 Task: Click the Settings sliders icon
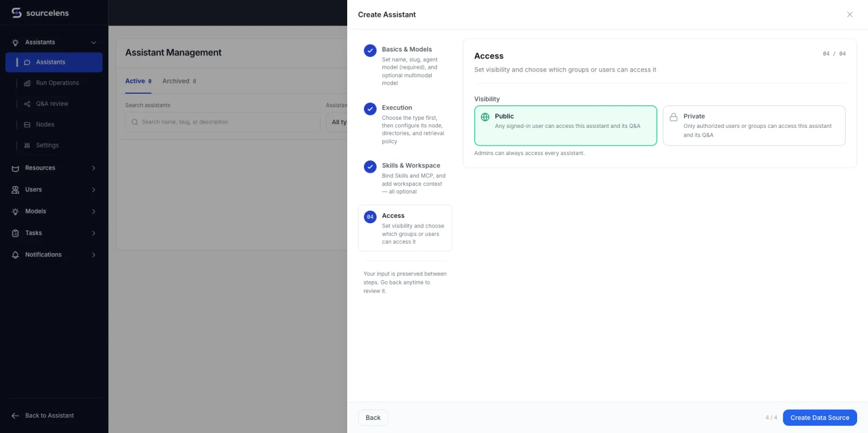point(27,145)
